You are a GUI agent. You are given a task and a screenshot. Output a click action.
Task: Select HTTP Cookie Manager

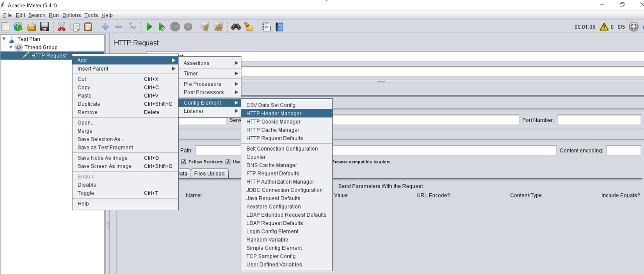[287, 121]
